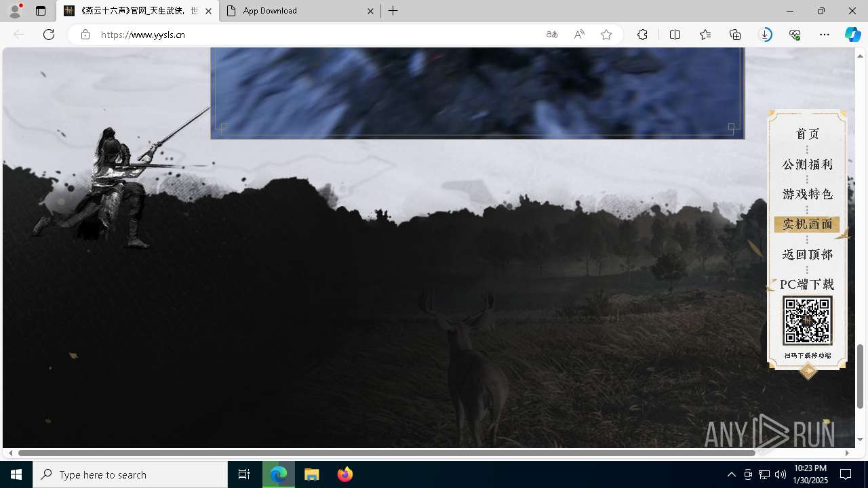
Task: Jump to 游戏特色 section
Action: (807, 195)
